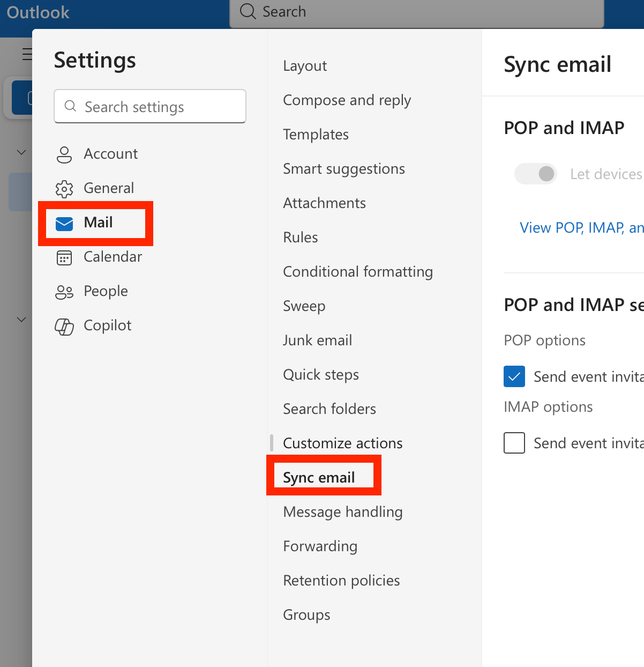Open the Templates settings
The height and width of the screenshot is (667, 644).
316,135
